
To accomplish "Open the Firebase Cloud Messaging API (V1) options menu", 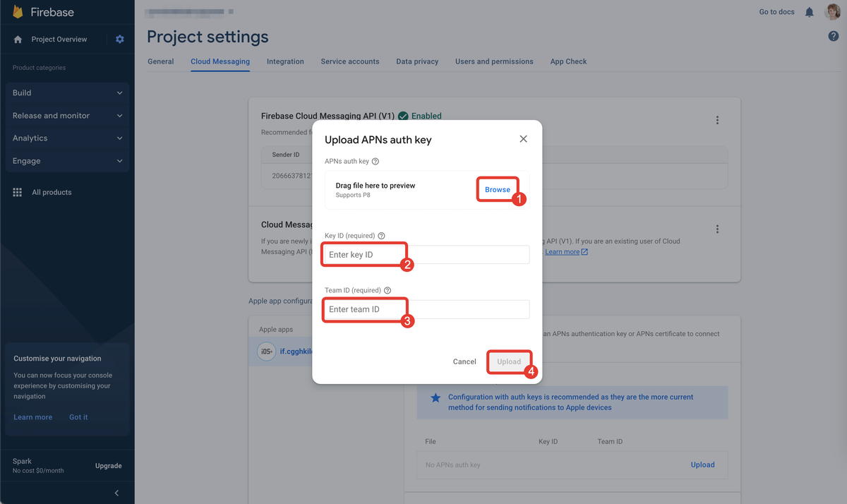I will 717,120.
